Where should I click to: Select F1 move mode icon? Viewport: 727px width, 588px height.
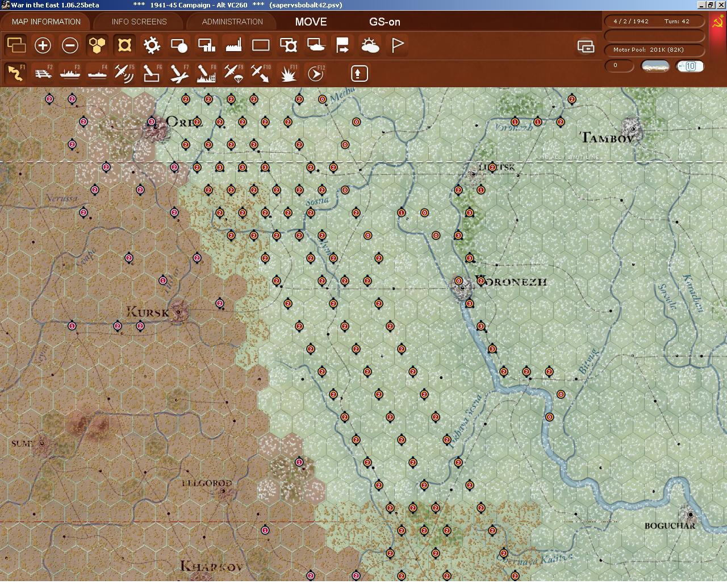click(16, 73)
